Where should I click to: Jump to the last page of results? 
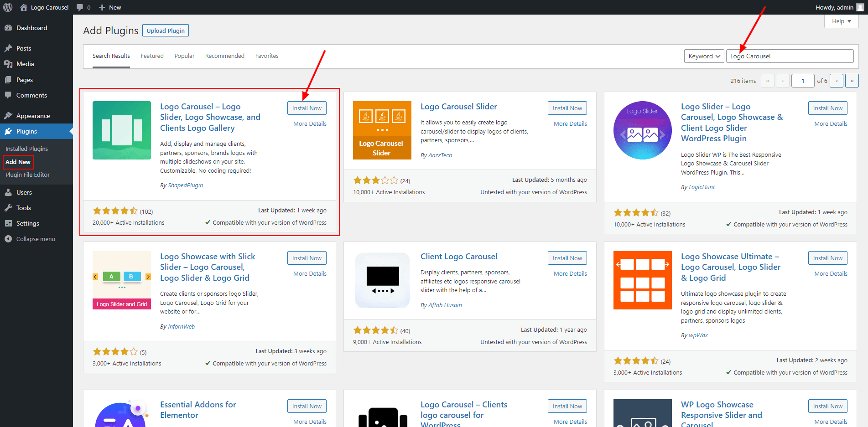(x=852, y=81)
